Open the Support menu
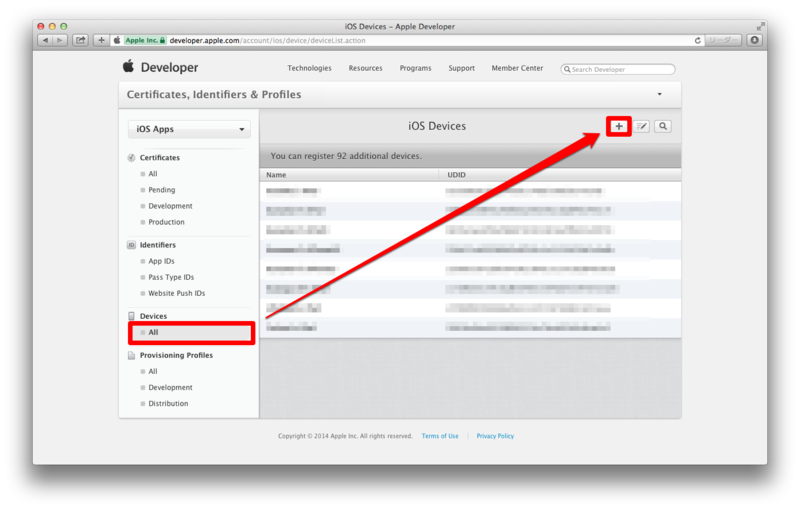 point(461,68)
